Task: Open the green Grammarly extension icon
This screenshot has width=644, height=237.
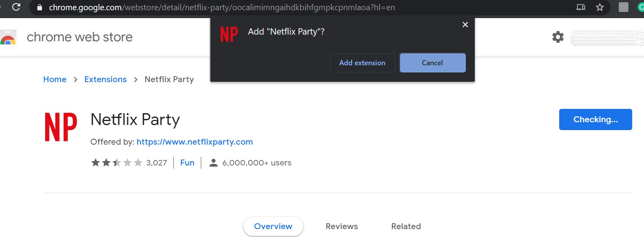Action: (x=641, y=7)
